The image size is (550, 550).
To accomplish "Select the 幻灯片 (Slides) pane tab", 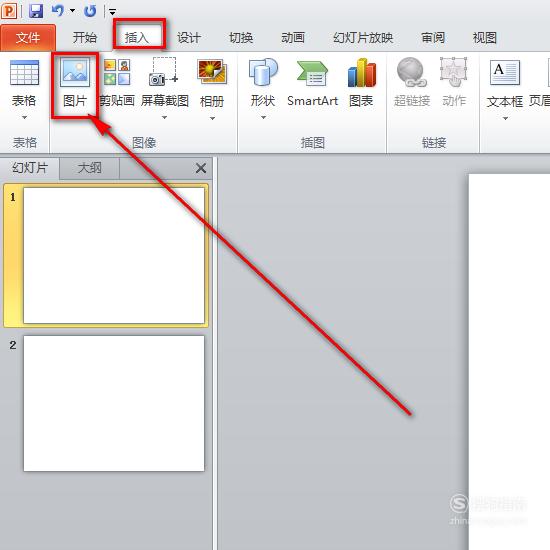I will click(x=30, y=168).
